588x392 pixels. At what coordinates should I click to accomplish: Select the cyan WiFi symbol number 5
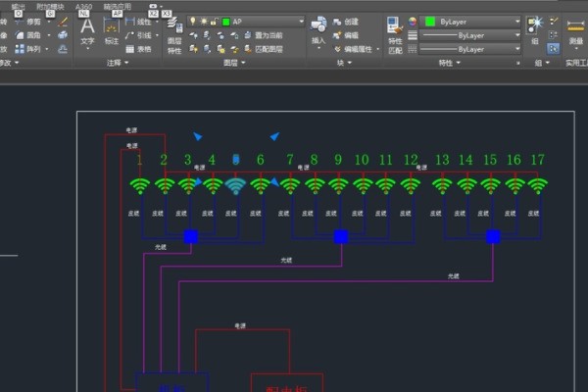[x=235, y=184]
